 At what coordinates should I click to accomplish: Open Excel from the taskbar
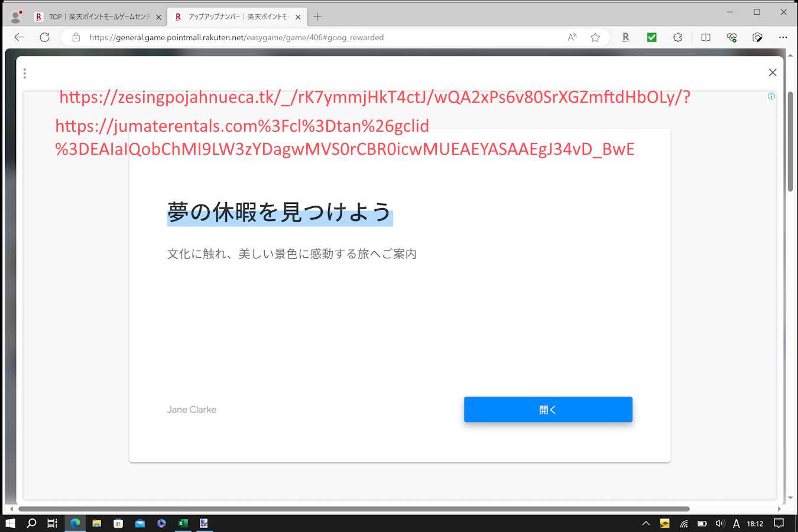point(183,523)
